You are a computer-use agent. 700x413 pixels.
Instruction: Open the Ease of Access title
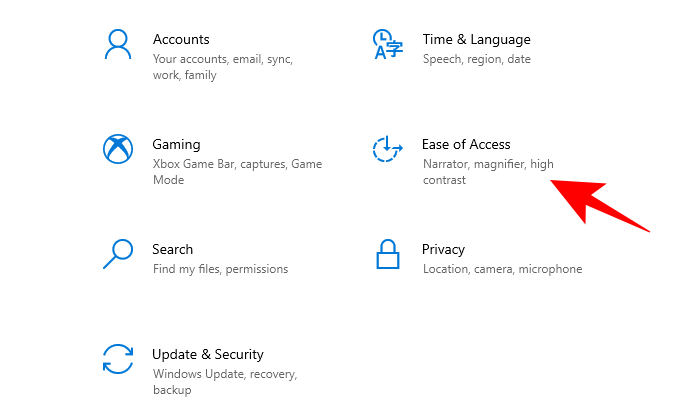point(466,144)
